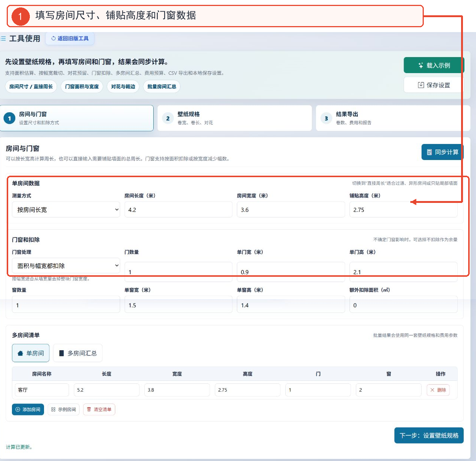Open the 测量方式 dropdown 按房间长宽
This screenshot has width=476, height=461.
pos(66,210)
